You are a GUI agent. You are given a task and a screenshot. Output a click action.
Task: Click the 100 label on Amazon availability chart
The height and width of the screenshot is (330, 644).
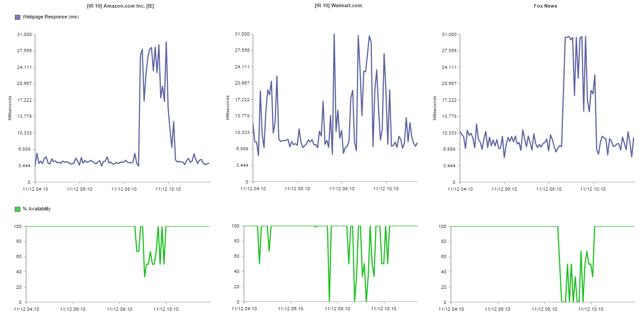[18, 227]
